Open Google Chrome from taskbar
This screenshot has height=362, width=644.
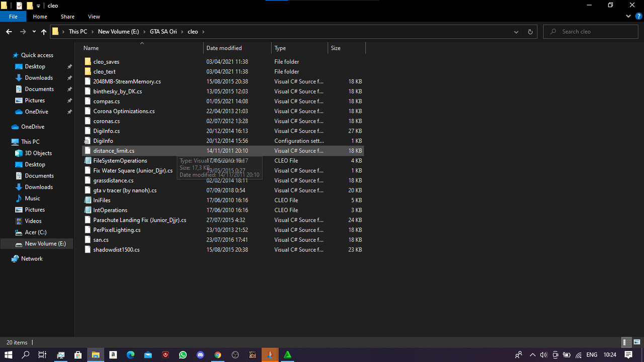(218, 355)
